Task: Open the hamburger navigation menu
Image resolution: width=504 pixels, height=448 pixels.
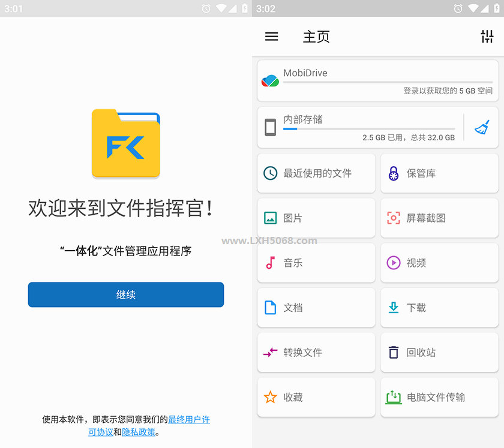Action: pos(271,37)
